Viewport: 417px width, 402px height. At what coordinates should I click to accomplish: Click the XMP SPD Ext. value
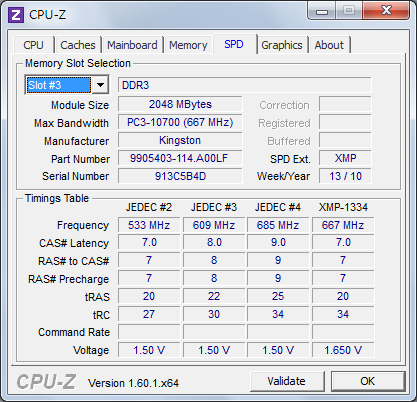pos(345,158)
